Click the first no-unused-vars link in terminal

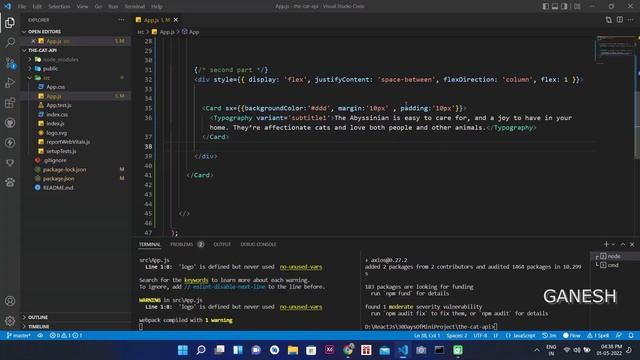301,267
